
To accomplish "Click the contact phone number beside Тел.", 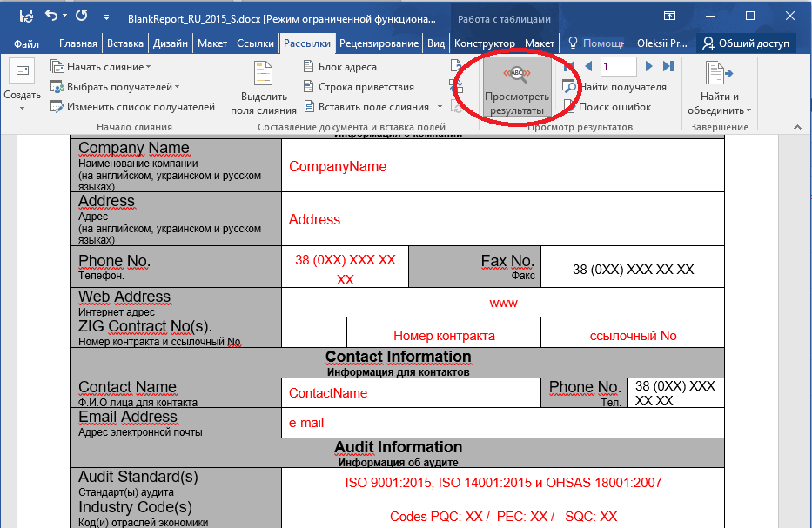I will click(x=674, y=393).
